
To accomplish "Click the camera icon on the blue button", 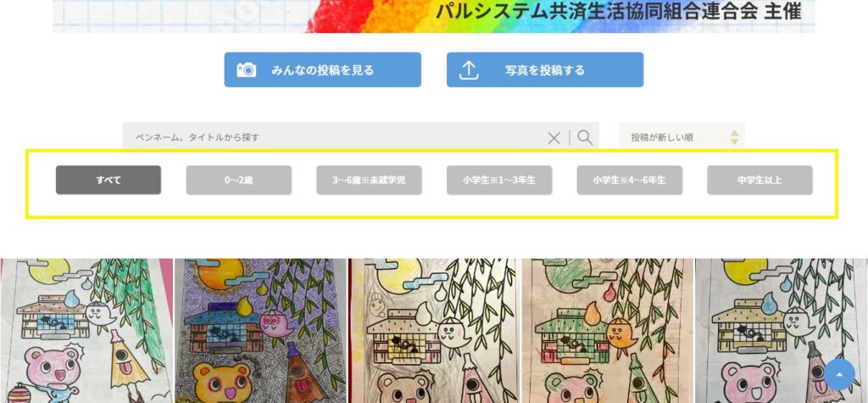I will tap(247, 70).
